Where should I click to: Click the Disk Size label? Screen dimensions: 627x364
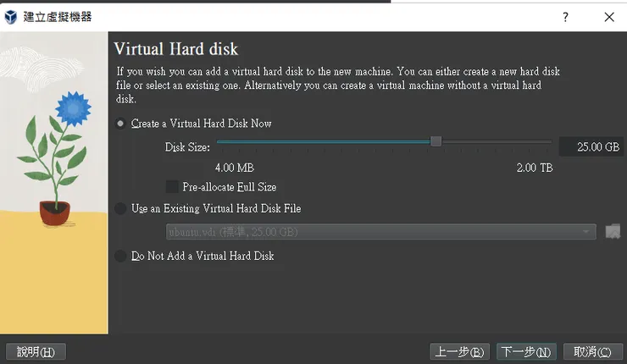pos(187,147)
